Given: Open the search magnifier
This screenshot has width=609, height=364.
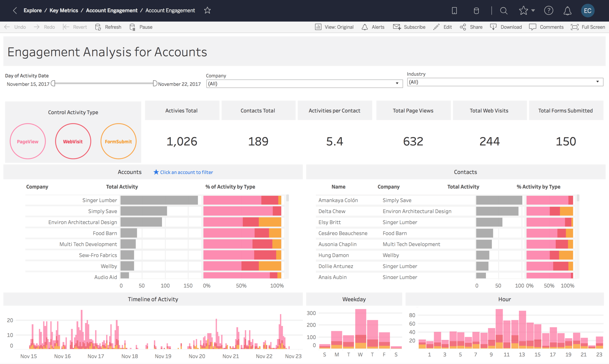Looking at the screenshot, I should (504, 11).
